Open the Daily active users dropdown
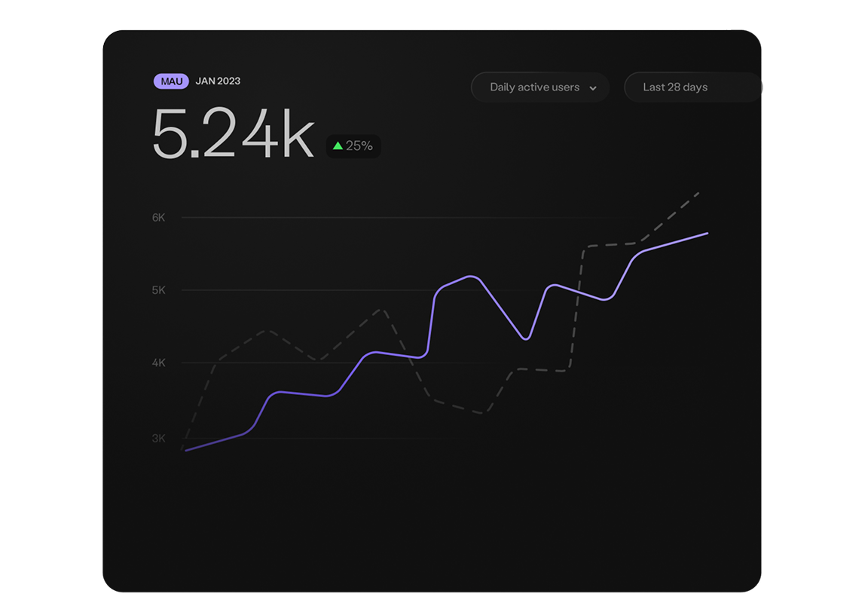The image size is (868, 609). coord(539,87)
